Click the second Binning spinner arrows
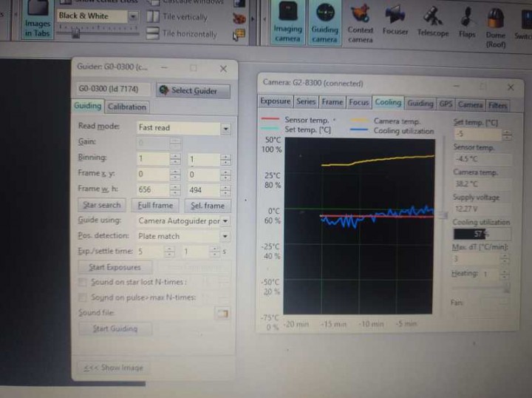Image resolution: width=532 pixels, height=398 pixels. [x=225, y=160]
